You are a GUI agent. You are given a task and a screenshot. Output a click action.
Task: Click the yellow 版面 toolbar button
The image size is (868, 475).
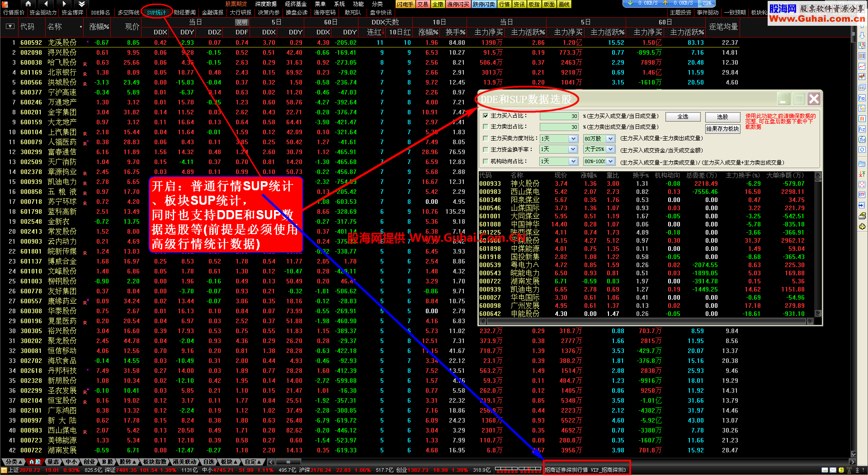pyautogui.click(x=549, y=4)
